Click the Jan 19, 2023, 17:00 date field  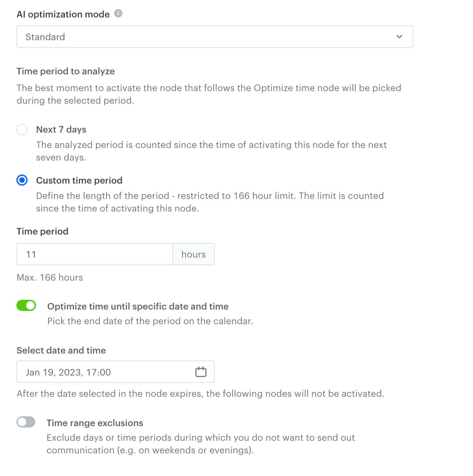(105, 372)
